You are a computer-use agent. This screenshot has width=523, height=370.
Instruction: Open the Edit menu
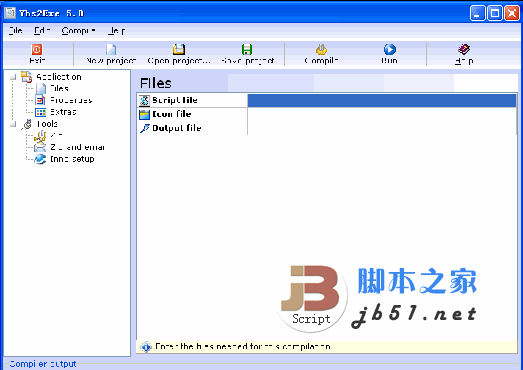[x=42, y=31]
